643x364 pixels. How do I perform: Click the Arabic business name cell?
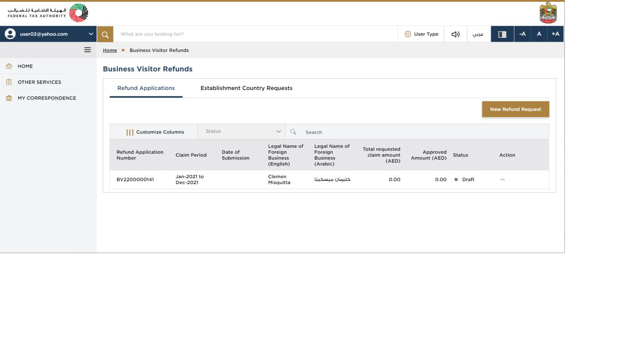point(332,180)
